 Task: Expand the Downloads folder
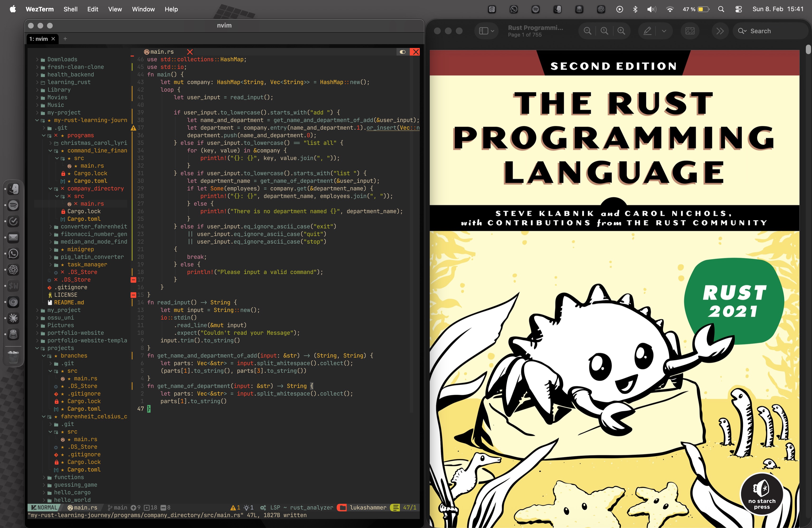[x=37, y=59]
